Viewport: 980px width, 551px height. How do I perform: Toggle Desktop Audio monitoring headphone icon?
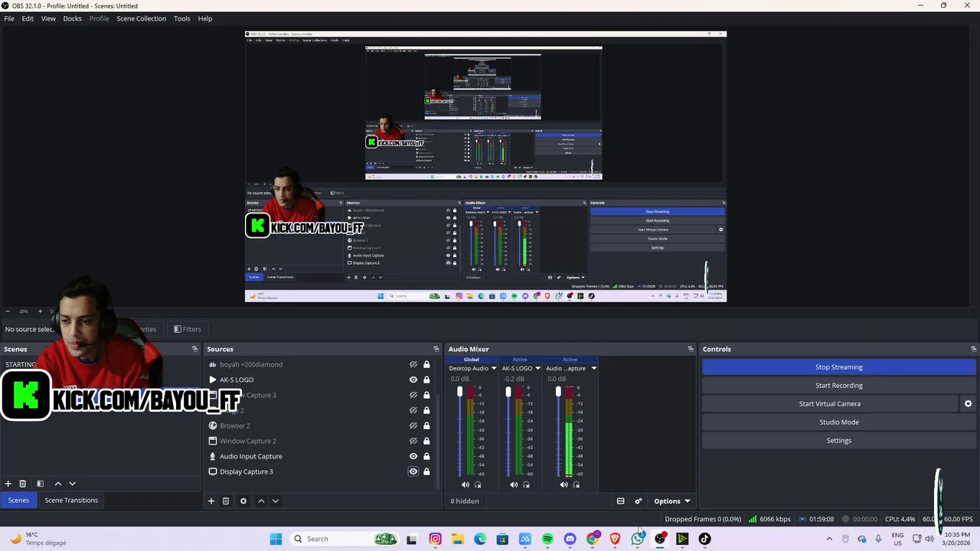tap(479, 484)
